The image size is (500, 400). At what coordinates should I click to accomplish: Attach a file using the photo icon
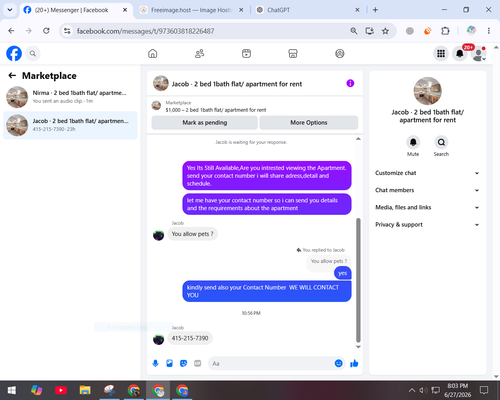(x=169, y=363)
